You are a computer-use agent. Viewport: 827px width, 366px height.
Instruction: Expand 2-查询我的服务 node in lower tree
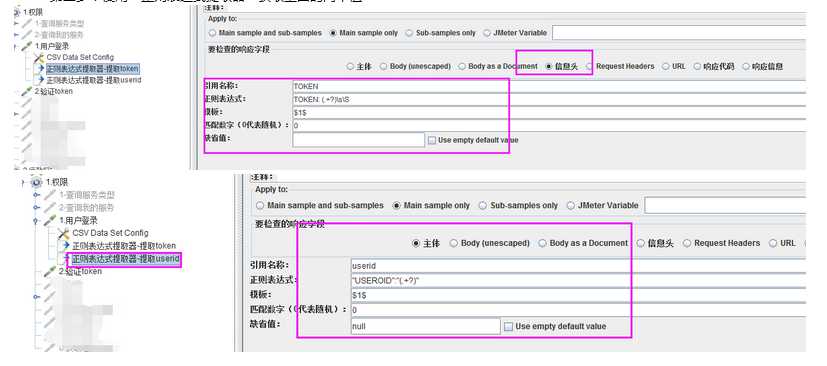pos(36,207)
